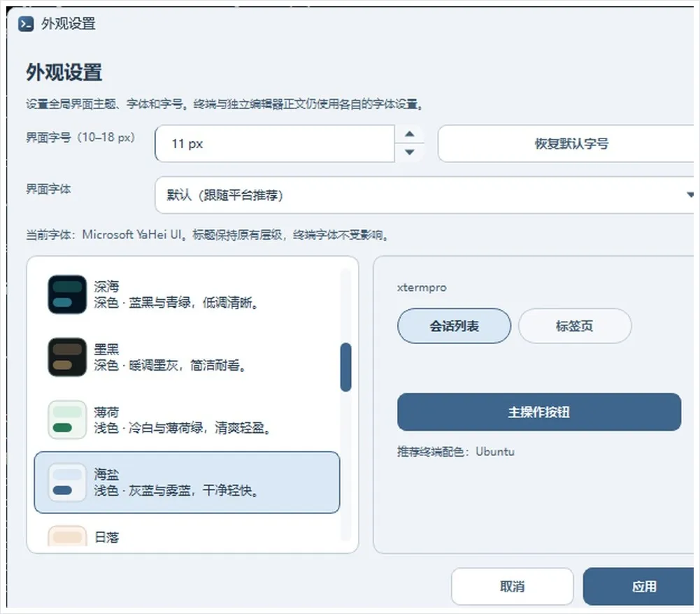Click the xtermpro preview label

(422, 287)
